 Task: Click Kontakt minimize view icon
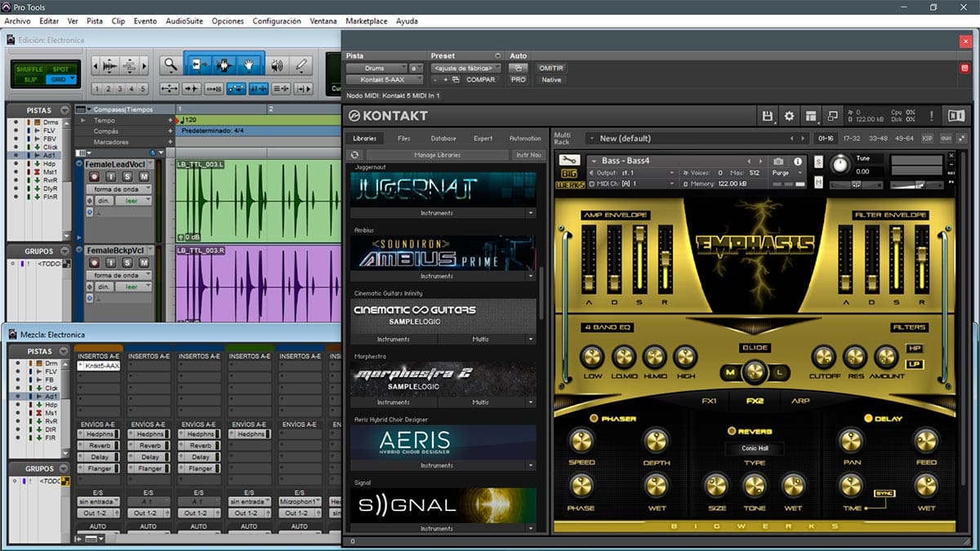point(831,117)
